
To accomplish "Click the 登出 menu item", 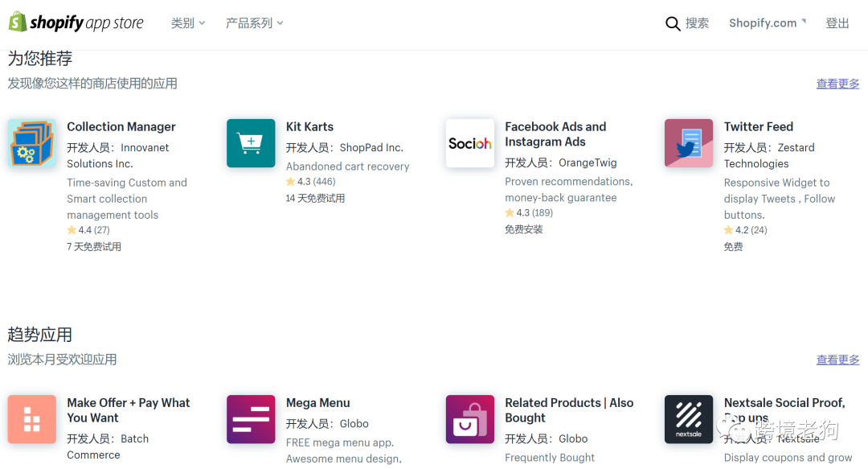I will [837, 23].
